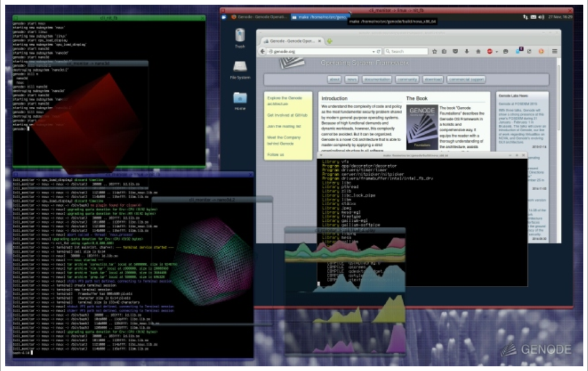Open the 'commercial support' page
588x371 pixels.
click(x=466, y=80)
